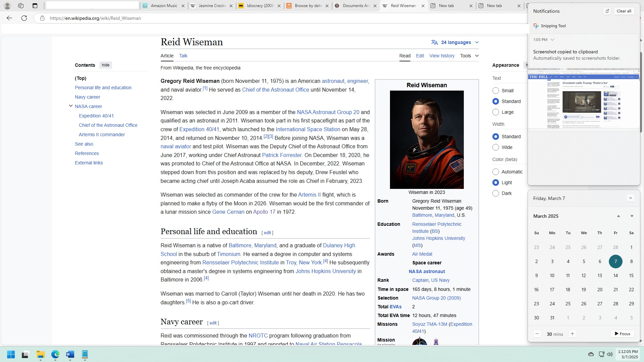This screenshot has width=644, height=362.
Task: Select Standard page width
Action: 496,137
